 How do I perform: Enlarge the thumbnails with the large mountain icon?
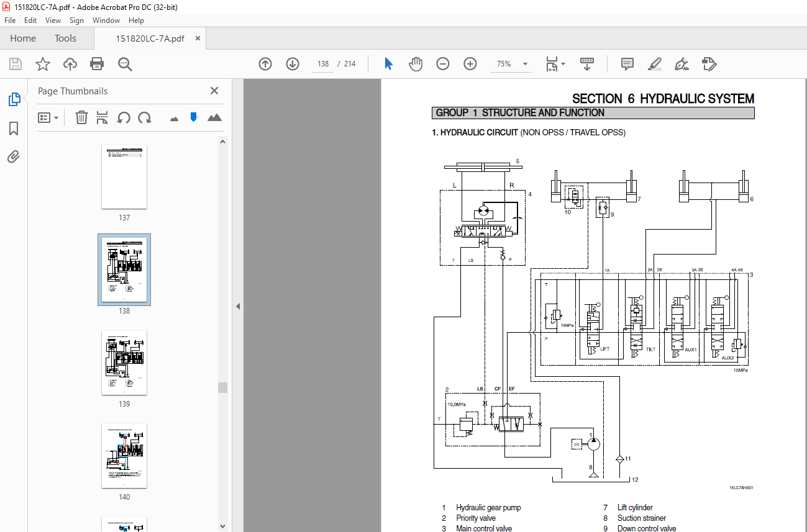214,117
